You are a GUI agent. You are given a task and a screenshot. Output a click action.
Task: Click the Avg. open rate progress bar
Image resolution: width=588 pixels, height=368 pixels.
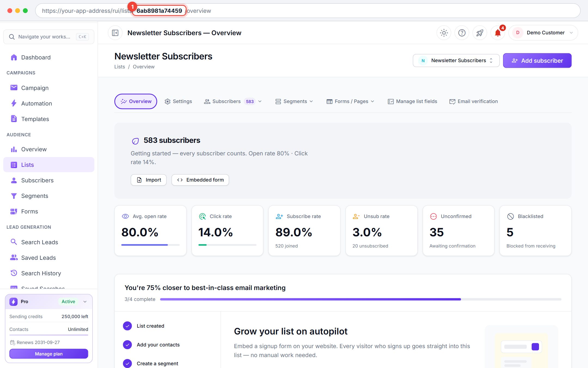click(151, 245)
